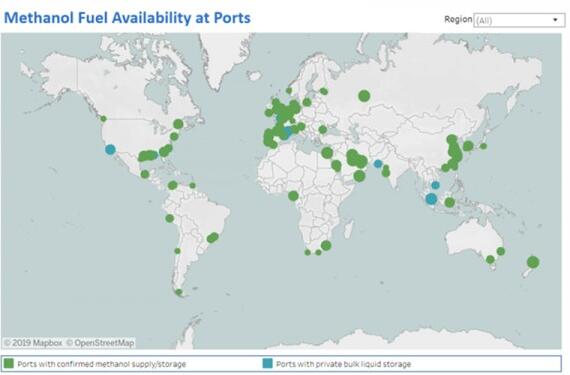The height and width of the screenshot is (375, 570).
Task: Click the Ports with confirmed methanol supply/storage label
Action: (x=102, y=364)
